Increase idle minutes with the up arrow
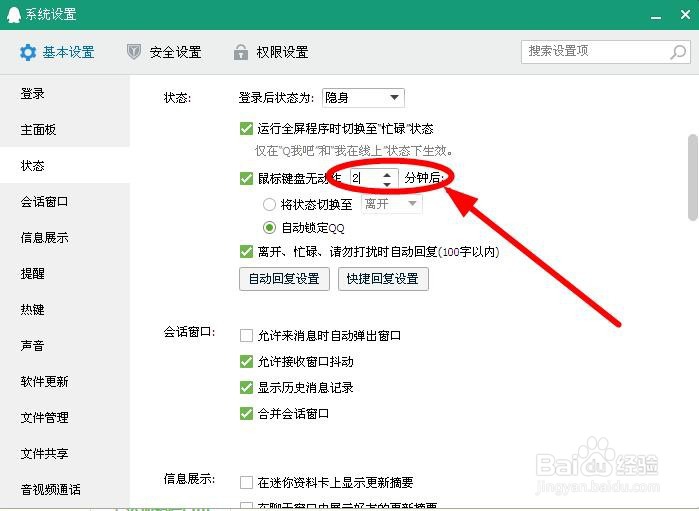This screenshot has width=699, height=511. pyautogui.click(x=387, y=174)
